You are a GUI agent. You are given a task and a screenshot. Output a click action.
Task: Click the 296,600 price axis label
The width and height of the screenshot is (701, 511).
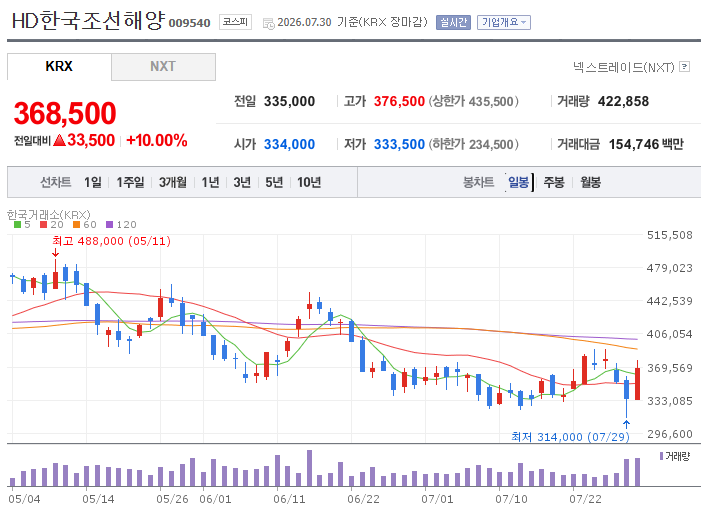pos(669,434)
